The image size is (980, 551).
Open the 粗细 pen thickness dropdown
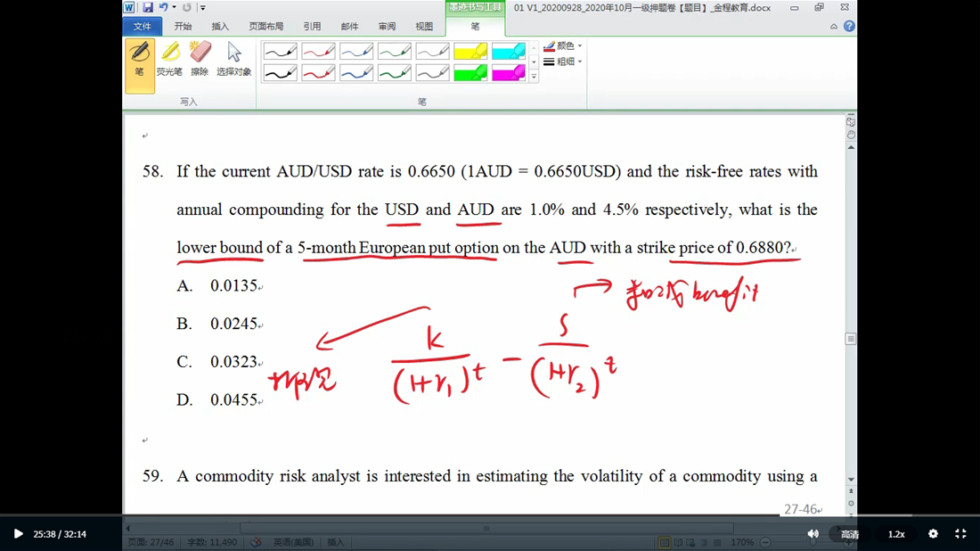[x=562, y=62]
